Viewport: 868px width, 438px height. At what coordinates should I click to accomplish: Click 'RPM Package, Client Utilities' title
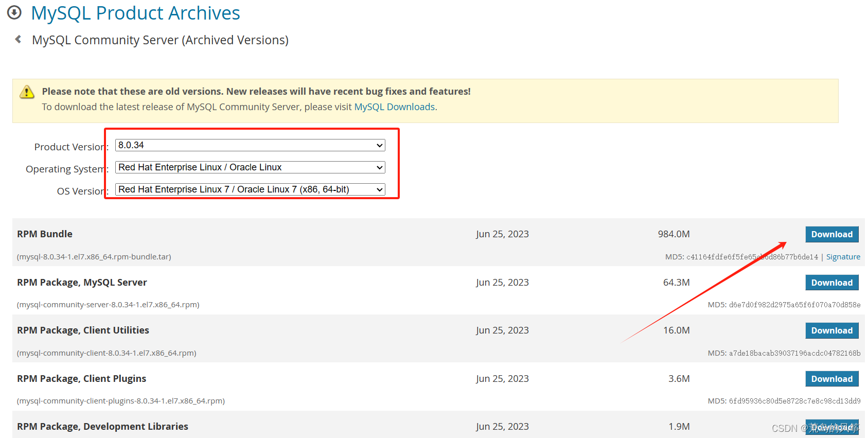pos(83,330)
